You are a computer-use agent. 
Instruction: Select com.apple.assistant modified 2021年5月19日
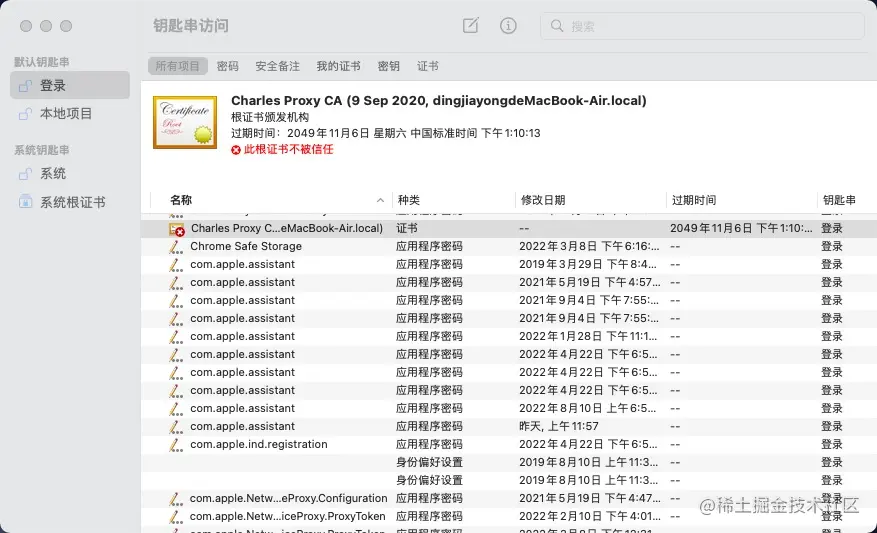508,282
